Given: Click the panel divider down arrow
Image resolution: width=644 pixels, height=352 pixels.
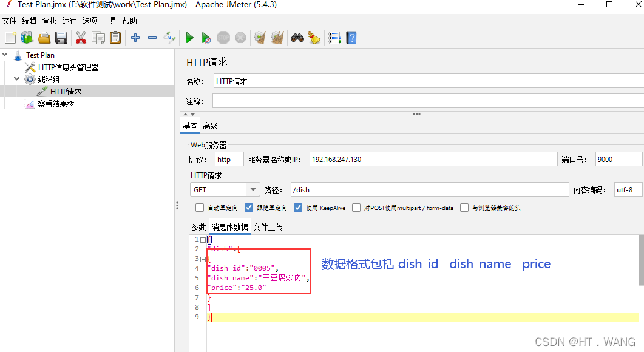Looking at the screenshot, I should click(x=192, y=115).
